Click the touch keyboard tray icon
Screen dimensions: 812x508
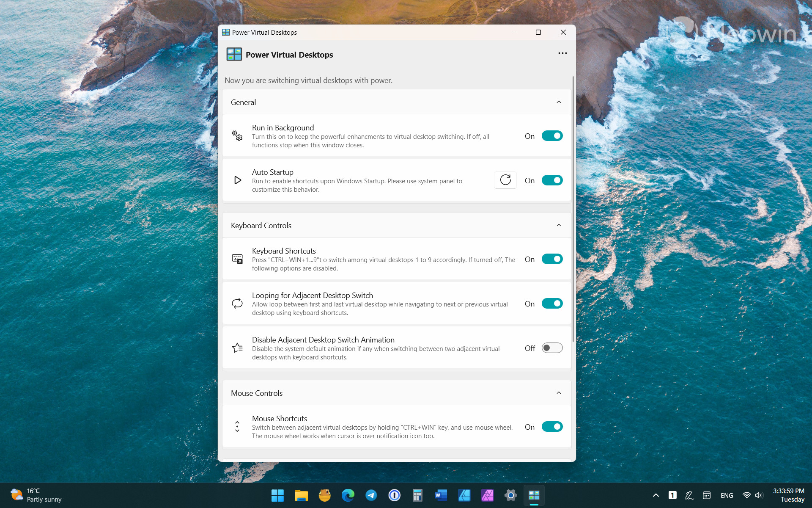click(706, 495)
